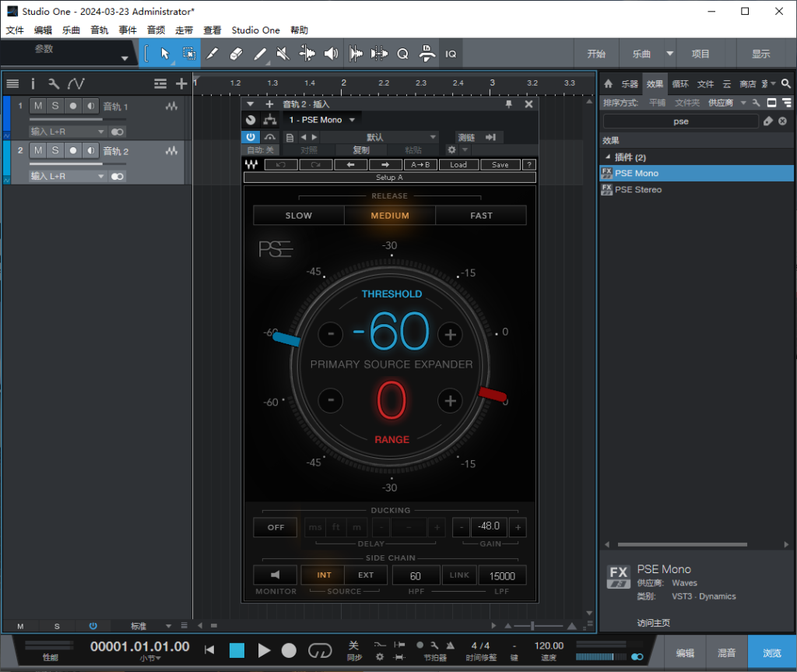Image resolution: width=797 pixels, height=672 pixels.
Task: Click the plugin search field containing pse
Action: click(680, 121)
